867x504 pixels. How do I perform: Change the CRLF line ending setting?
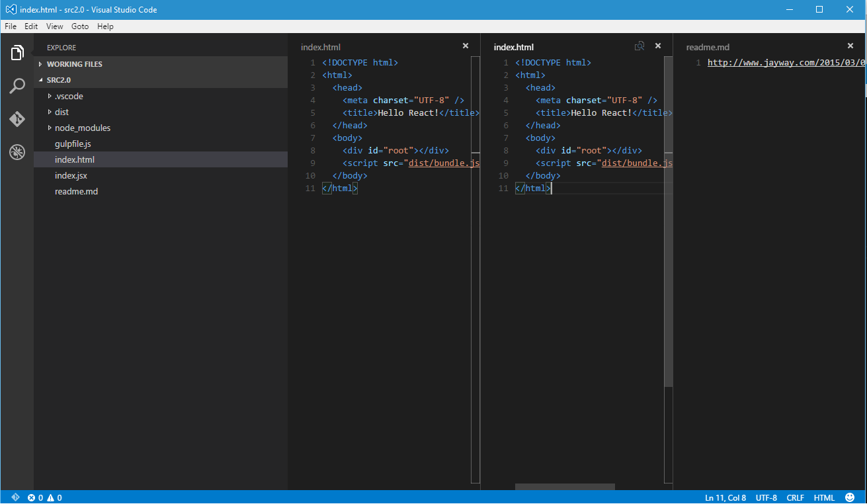pyautogui.click(x=795, y=497)
